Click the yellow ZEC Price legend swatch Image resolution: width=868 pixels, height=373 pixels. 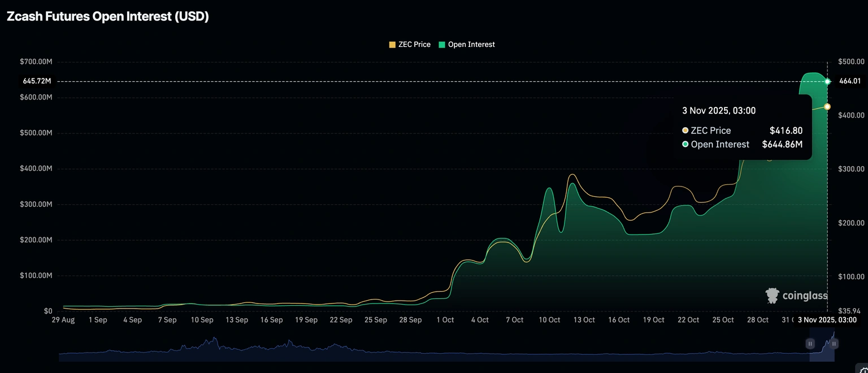pyautogui.click(x=393, y=45)
